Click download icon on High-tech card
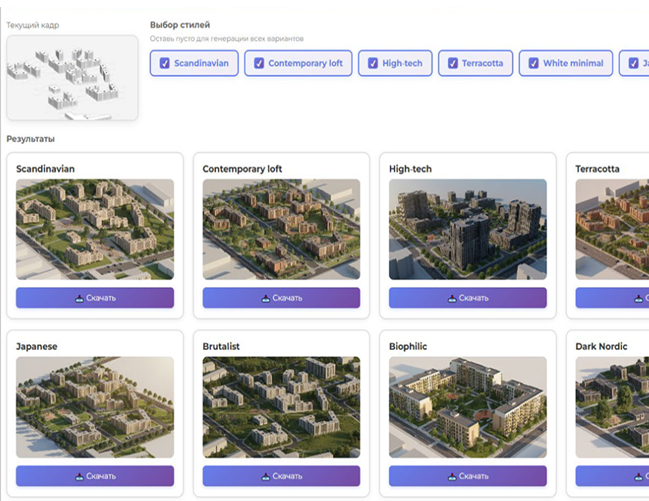Image resolution: width=649 pixels, height=501 pixels. (x=452, y=298)
